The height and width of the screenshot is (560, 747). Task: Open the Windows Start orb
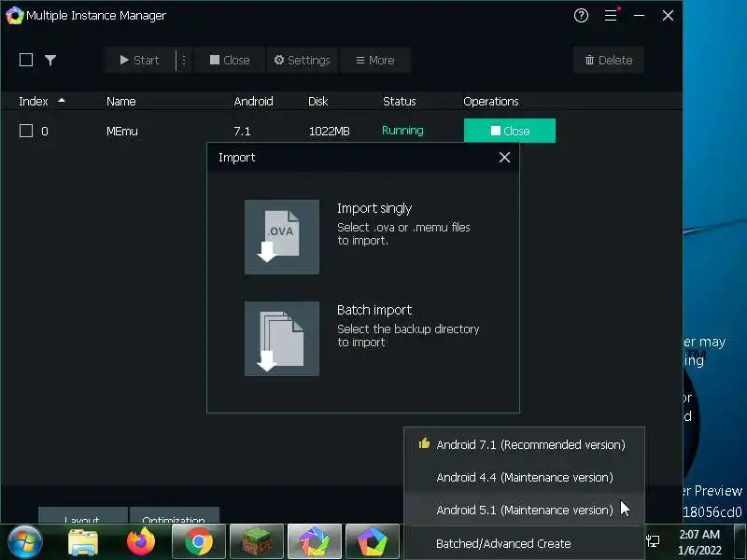click(25, 541)
